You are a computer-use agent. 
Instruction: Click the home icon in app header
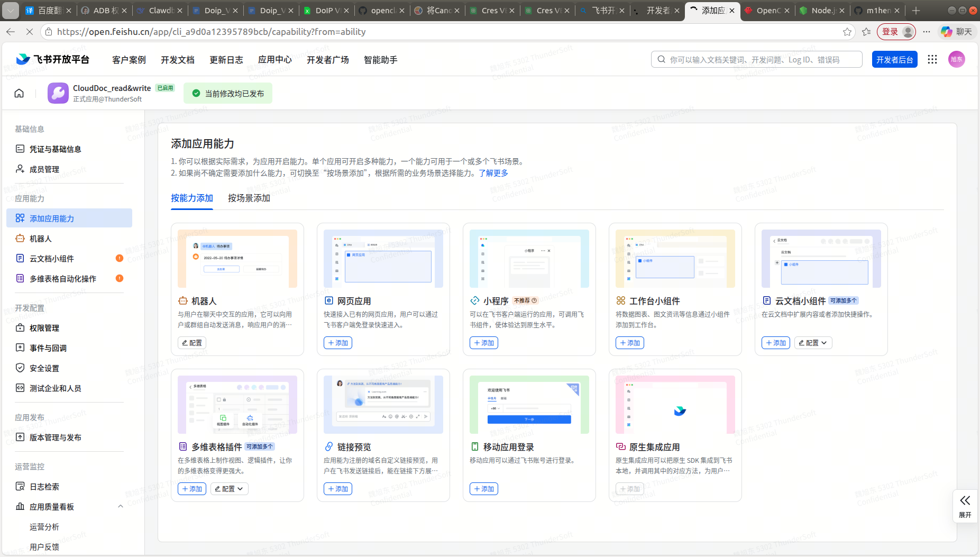tap(19, 94)
